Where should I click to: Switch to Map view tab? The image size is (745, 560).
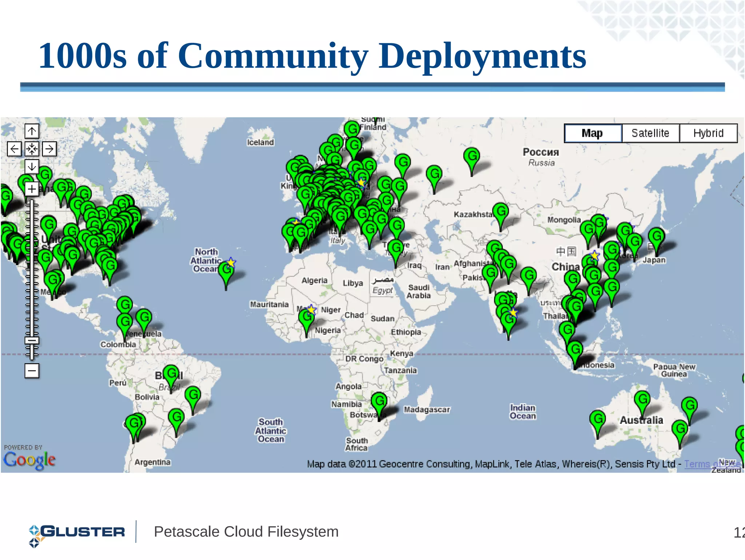[x=593, y=133]
